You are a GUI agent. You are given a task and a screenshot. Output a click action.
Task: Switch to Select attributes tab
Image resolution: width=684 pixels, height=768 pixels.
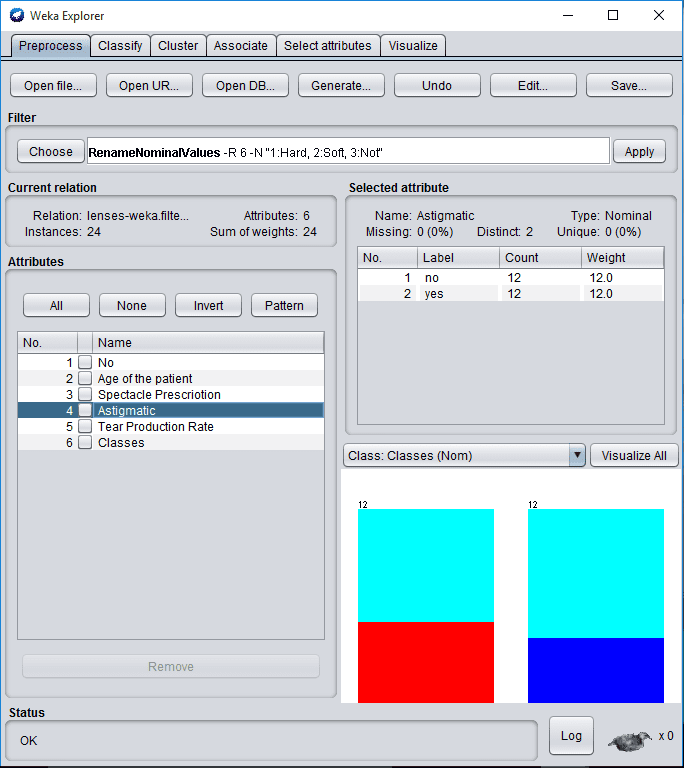[328, 46]
